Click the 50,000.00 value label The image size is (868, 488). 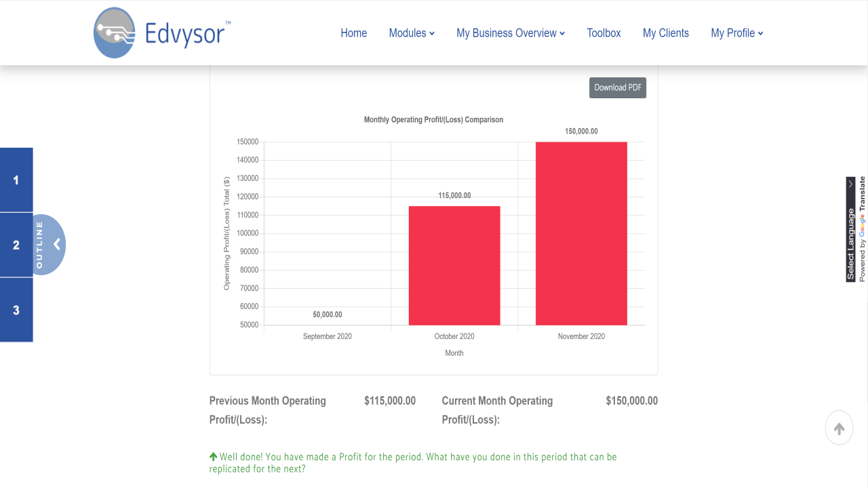pyautogui.click(x=328, y=314)
